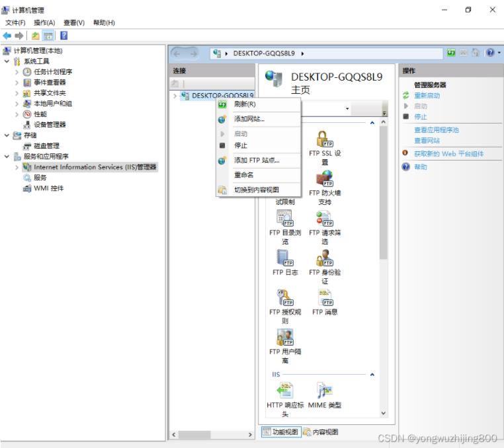Choose 添加 FTP 站点... in context menu
This screenshot has height=448, width=504.
259,161
